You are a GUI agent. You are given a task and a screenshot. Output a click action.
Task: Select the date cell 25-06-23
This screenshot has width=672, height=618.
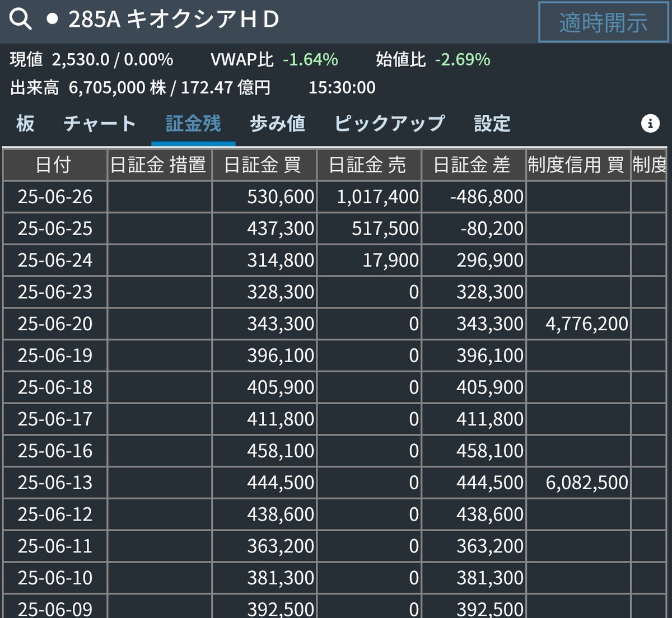pyautogui.click(x=55, y=292)
